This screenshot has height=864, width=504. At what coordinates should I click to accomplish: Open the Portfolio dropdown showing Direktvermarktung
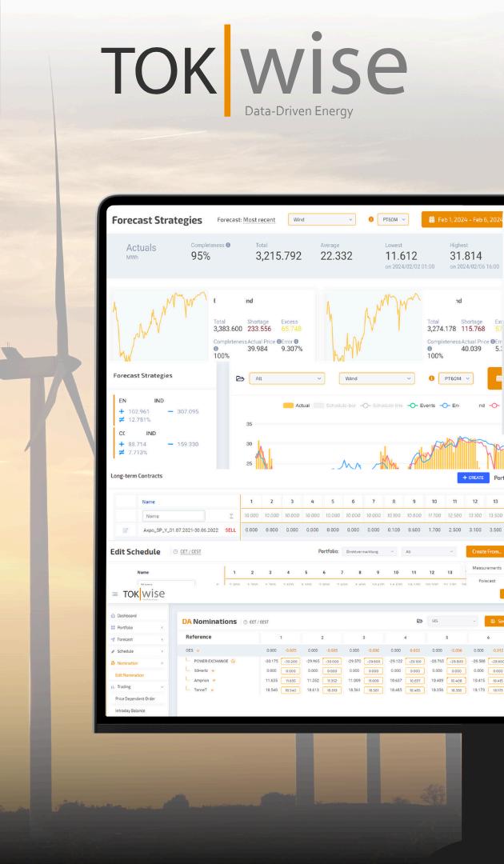[369, 551]
